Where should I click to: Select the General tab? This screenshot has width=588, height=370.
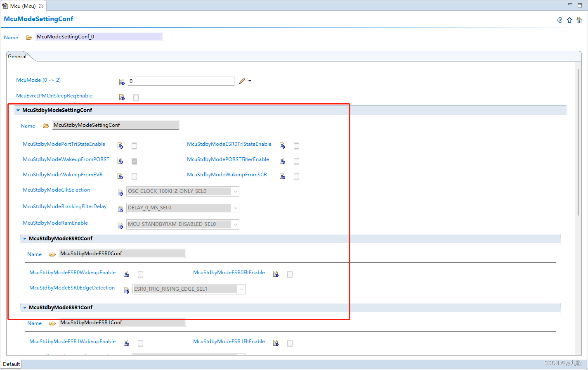click(x=17, y=57)
